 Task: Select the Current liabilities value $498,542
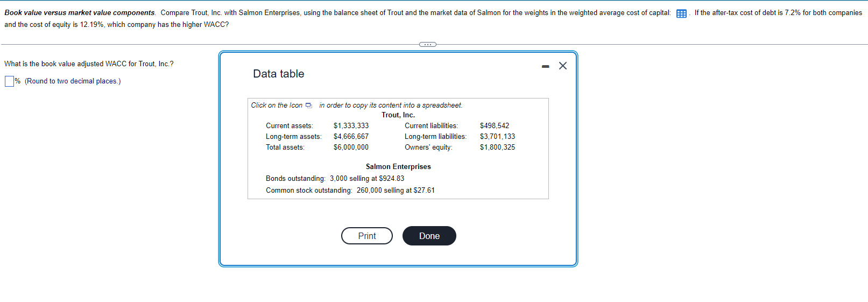[x=495, y=125]
